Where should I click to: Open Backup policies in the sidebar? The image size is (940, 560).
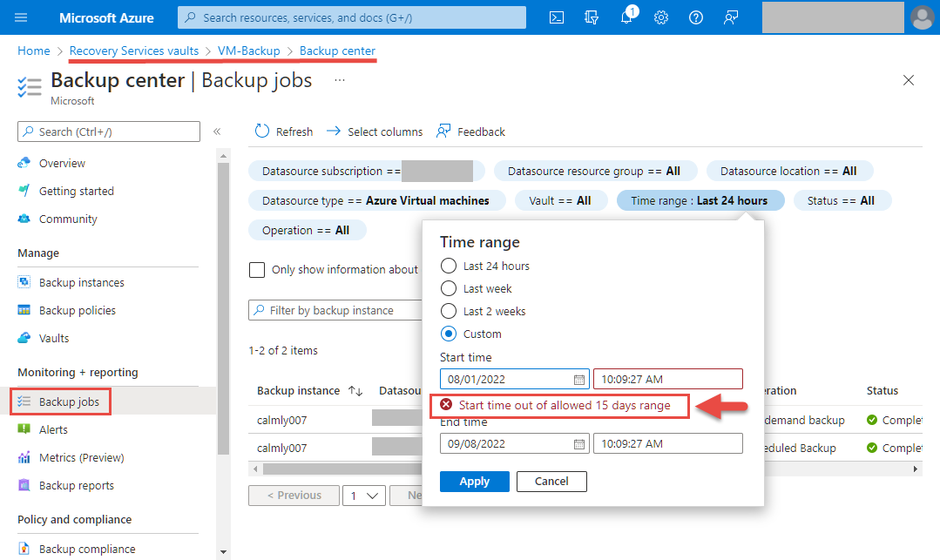78,311
